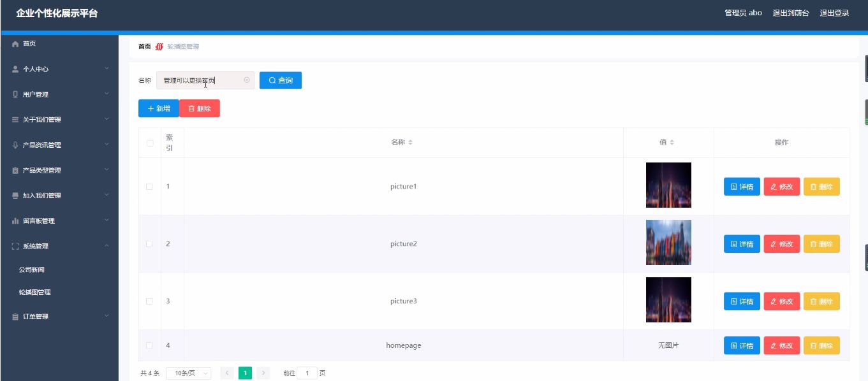Click the 新增 add button
This screenshot has height=381, width=868.
(x=159, y=108)
